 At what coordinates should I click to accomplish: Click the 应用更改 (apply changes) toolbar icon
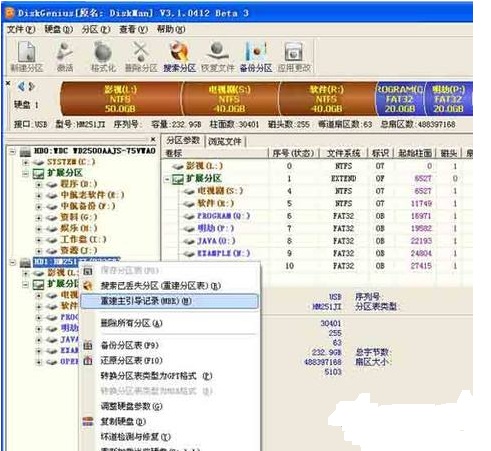coord(294,56)
